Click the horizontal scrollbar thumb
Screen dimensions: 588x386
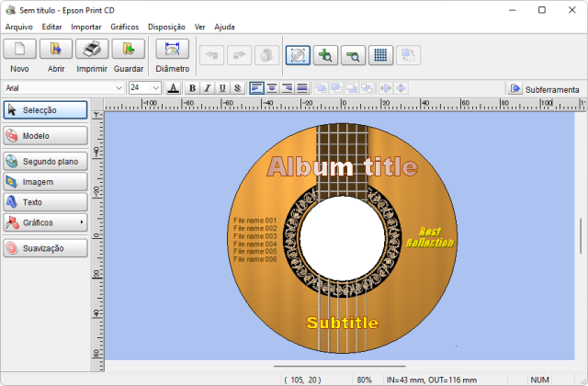tap(339, 366)
